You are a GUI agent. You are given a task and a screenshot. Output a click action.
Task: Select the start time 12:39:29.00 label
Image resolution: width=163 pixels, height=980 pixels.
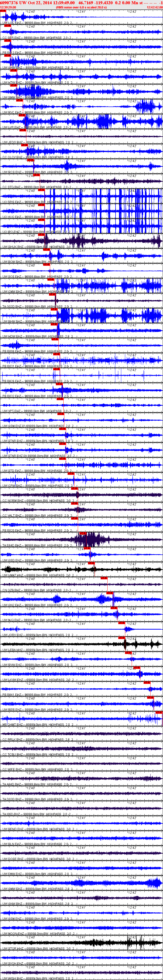click(8, 7)
